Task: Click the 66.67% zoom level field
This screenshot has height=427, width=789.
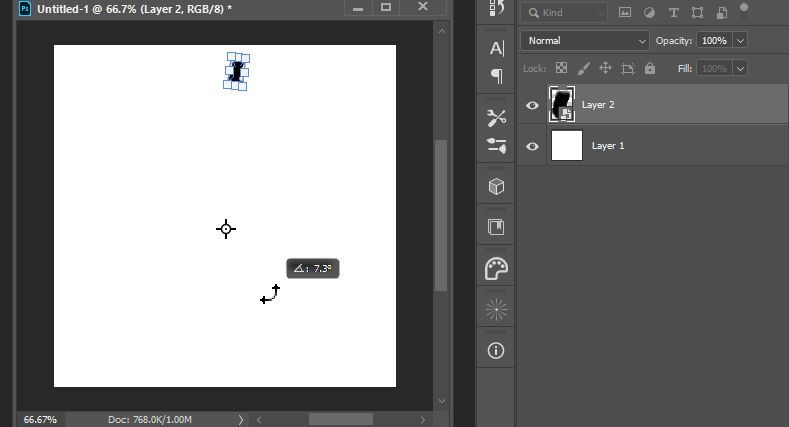Action: tap(40, 419)
